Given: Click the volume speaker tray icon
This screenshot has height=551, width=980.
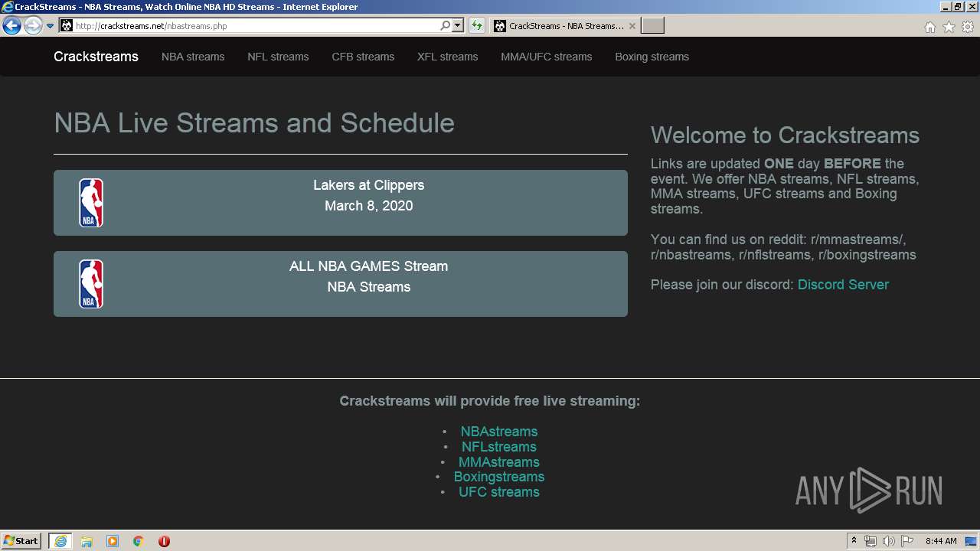Looking at the screenshot, I should 889,541.
